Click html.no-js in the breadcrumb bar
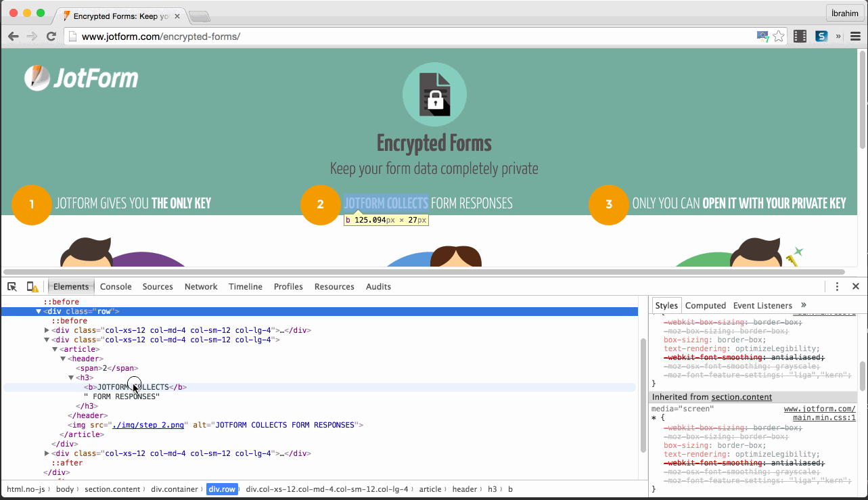This screenshot has height=500, width=868. (26, 489)
